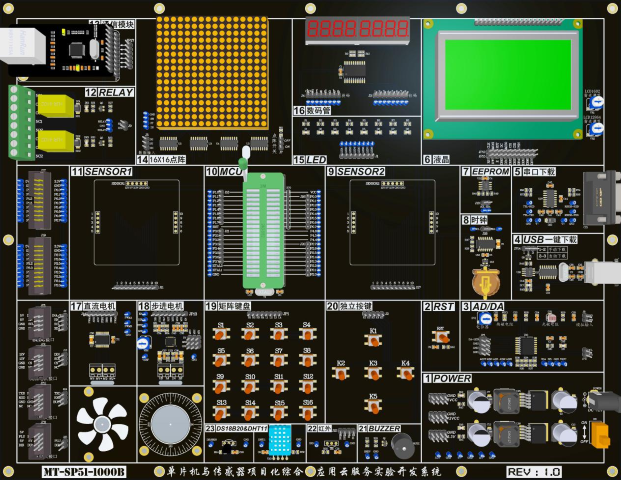Turn the blue AD/DA potentiometer

click(485, 319)
